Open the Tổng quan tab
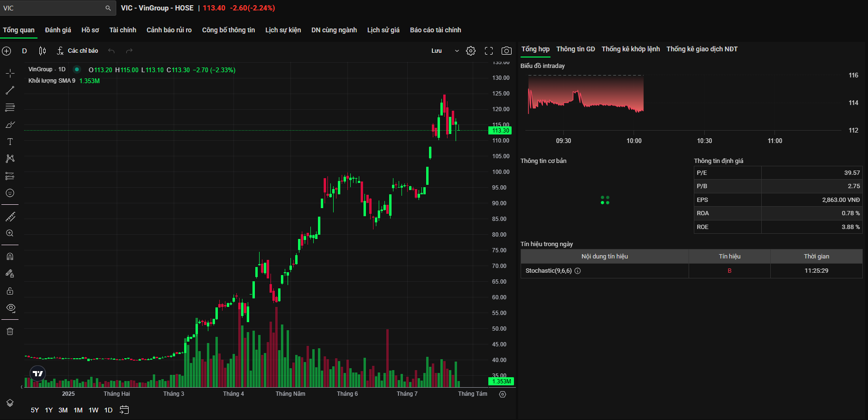Viewport: 868px width, 420px height. pos(19,30)
